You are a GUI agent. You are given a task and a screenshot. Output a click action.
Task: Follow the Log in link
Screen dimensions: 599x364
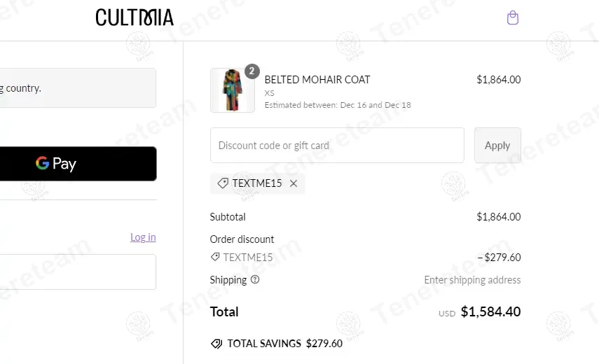(x=143, y=237)
